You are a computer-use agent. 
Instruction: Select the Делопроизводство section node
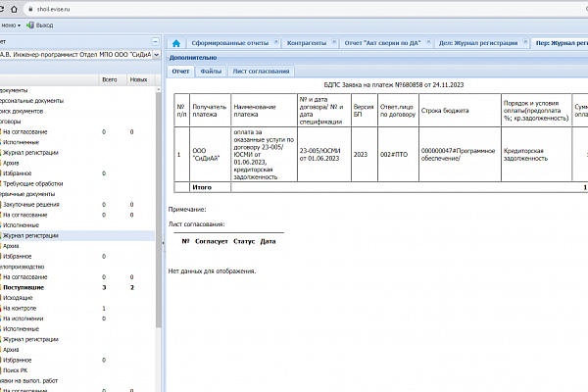pyautogui.click(x=23, y=267)
